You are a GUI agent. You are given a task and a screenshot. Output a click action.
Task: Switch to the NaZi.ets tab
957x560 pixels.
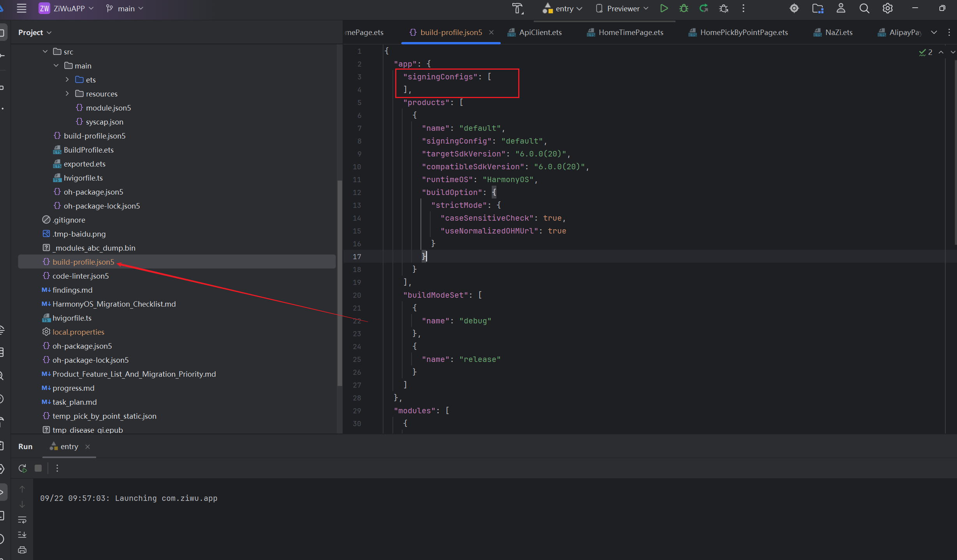(x=833, y=32)
